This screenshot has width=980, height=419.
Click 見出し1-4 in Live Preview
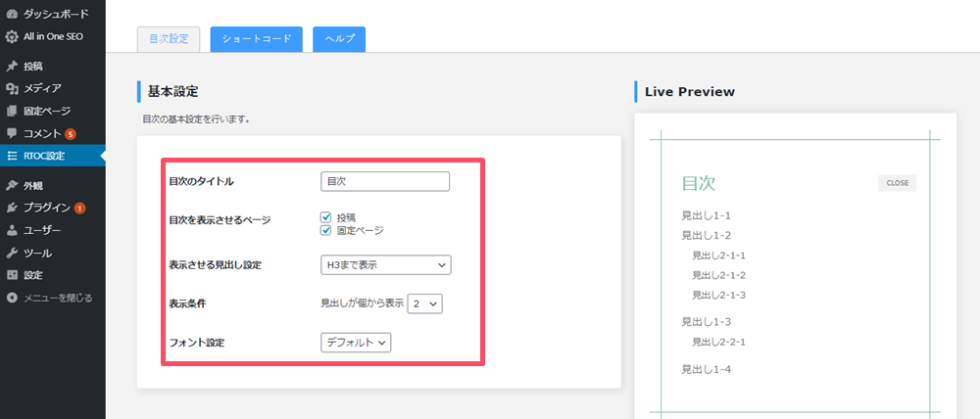[706, 370]
